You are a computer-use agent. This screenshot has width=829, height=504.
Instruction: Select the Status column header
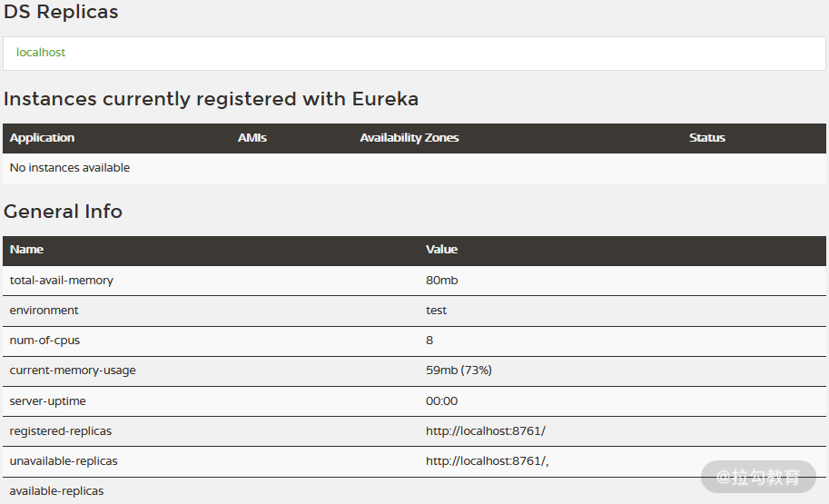707,138
